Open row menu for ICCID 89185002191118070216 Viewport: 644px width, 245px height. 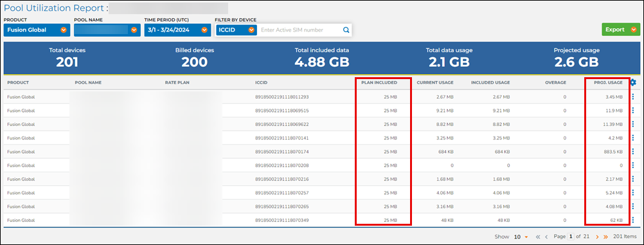coord(633,179)
